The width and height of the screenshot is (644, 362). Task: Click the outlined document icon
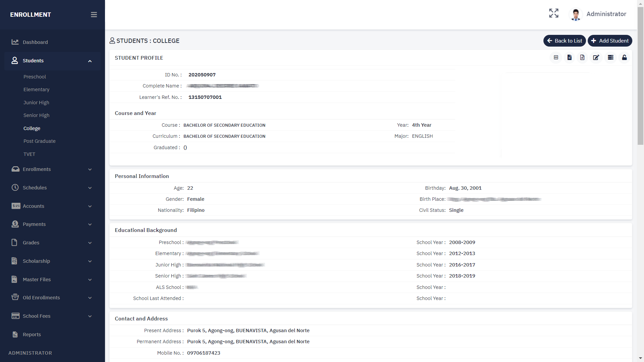tap(582, 58)
